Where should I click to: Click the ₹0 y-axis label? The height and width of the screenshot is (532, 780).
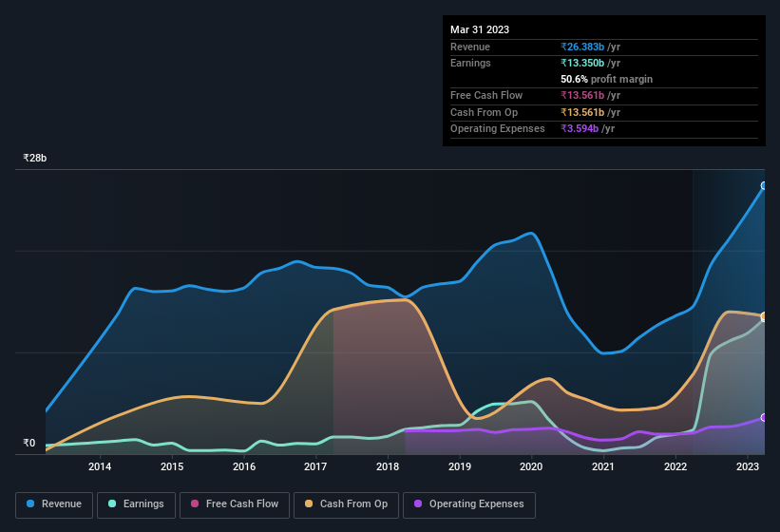[29, 443]
